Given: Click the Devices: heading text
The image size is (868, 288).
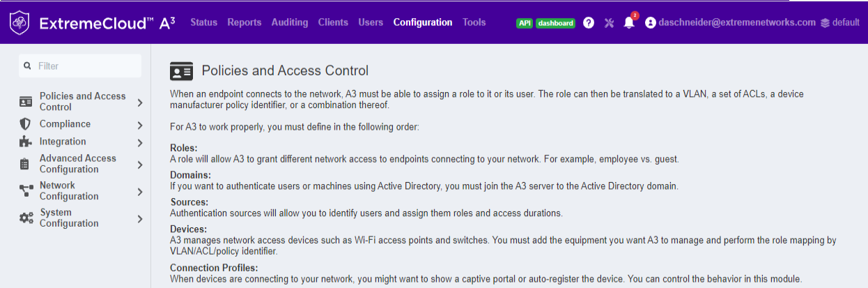Looking at the screenshot, I should coord(188,229).
